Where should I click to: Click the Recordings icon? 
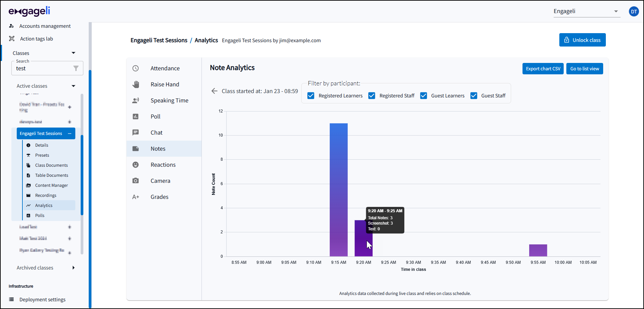click(x=28, y=196)
